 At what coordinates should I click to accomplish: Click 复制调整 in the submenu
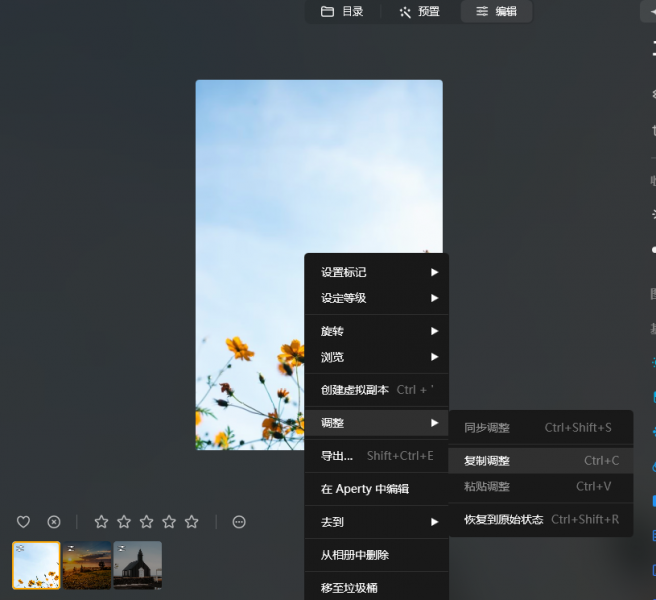(541, 461)
